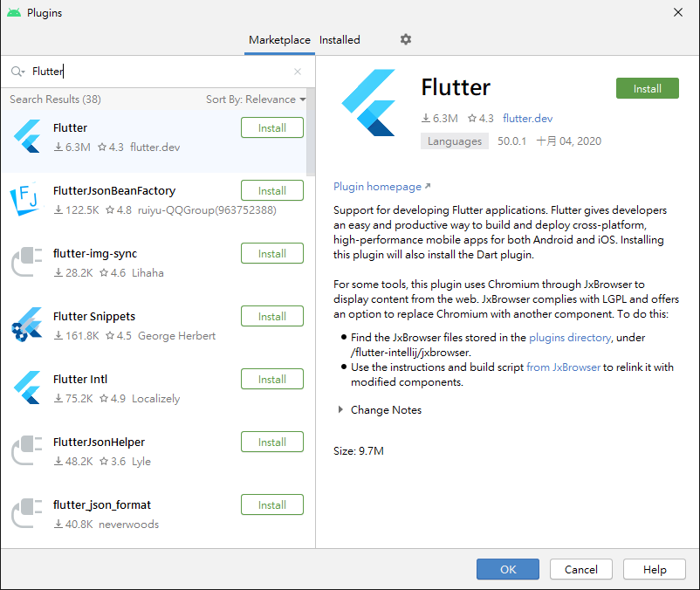The image size is (700, 590).
Task: Click the large Flutter logo in details pane
Action: click(x=368, y=103)
